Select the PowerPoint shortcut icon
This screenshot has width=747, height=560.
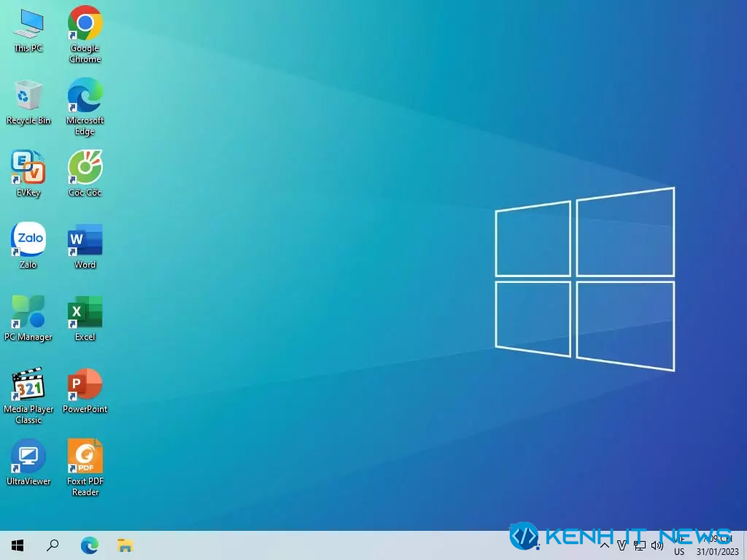pos(85,390)
